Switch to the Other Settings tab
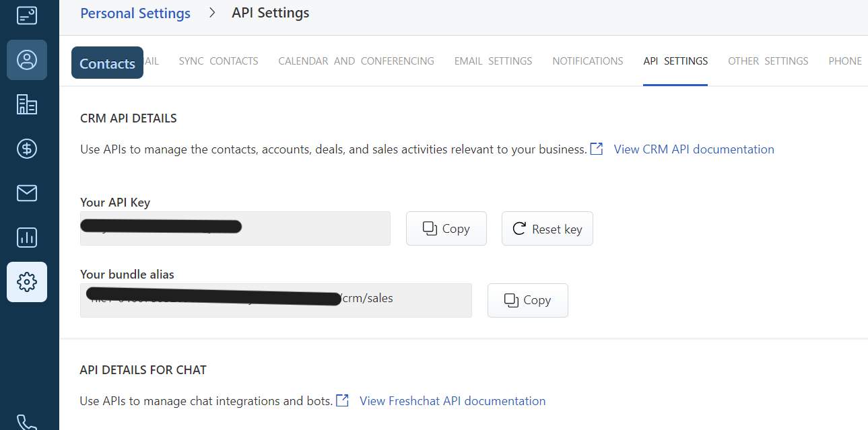Viewport: 868px width, 430px height. (x=768, y=61)
